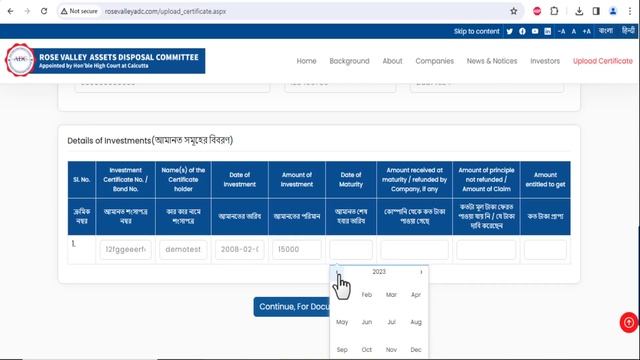Toggle the browser side panel icon
The height and width of the screenshot is (360, 640).
[596, 11]
